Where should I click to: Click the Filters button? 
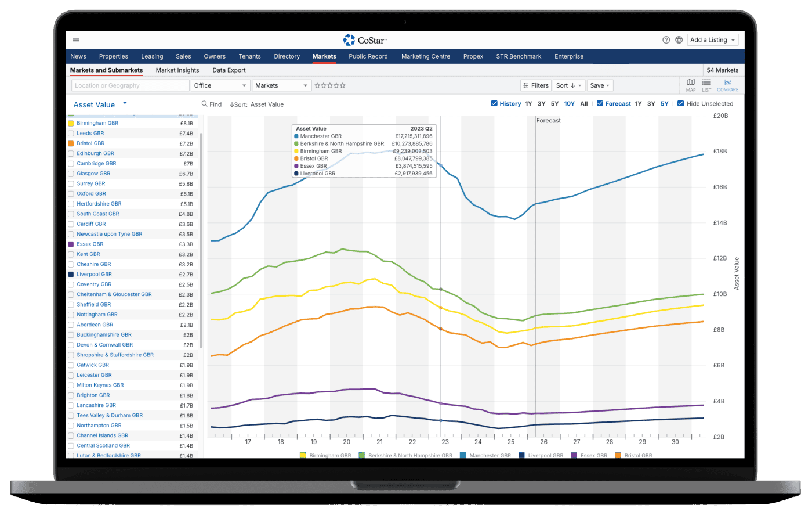pos(535,85)
